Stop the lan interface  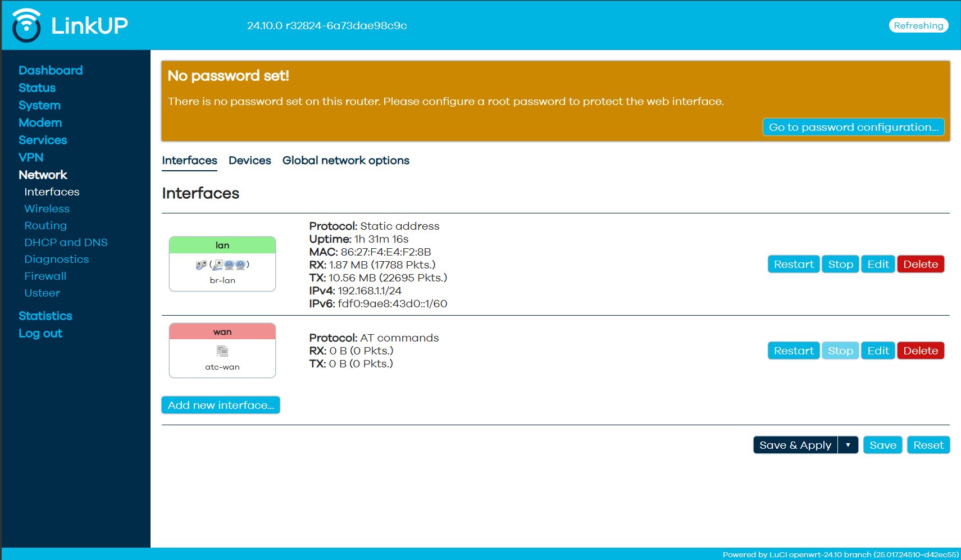pyautogui.click(x=840, y=264)
